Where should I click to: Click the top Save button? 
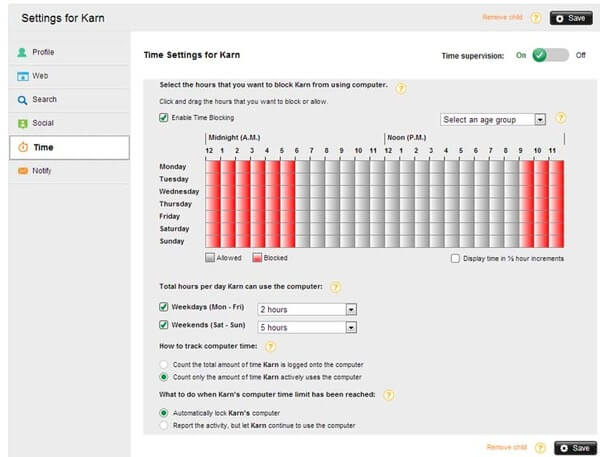click(572, 18)
